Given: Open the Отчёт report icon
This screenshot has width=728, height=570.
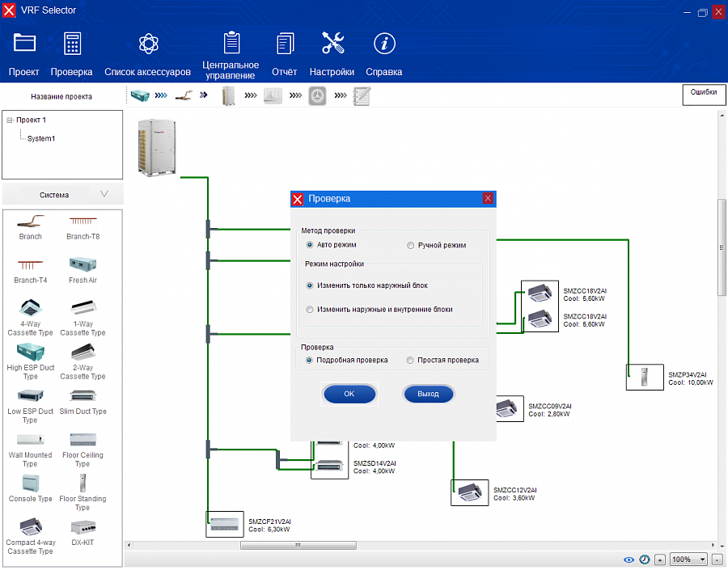Looking at the screenshot, I should (285, 44).
